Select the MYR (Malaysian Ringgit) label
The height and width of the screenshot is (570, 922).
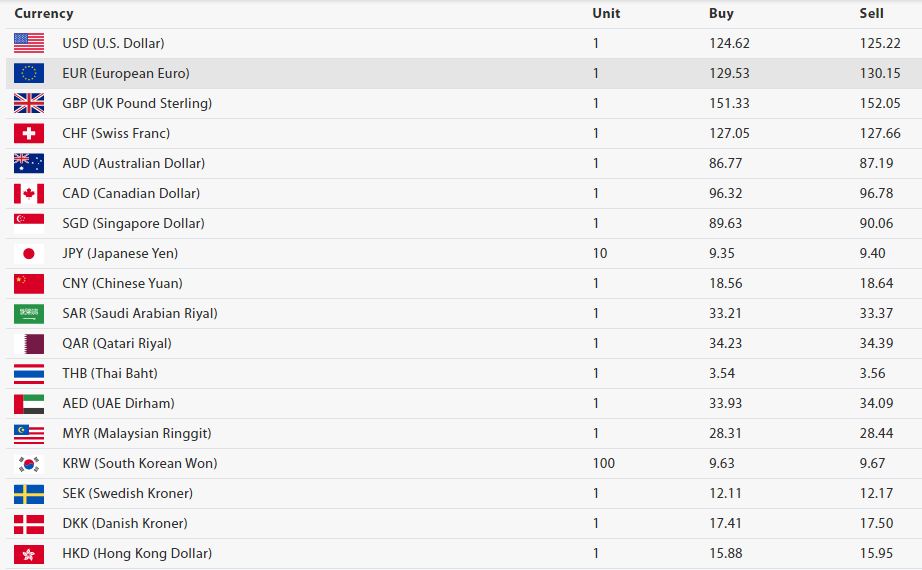point(136,434)
